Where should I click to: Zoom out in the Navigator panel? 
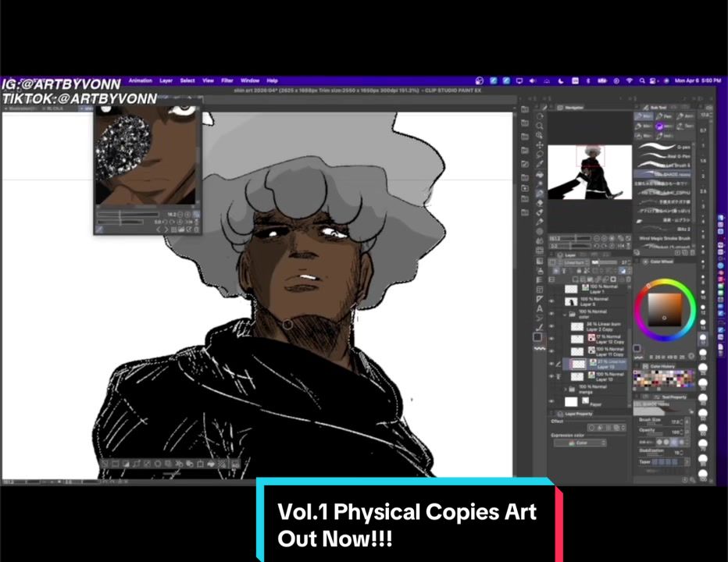(597, 239)
